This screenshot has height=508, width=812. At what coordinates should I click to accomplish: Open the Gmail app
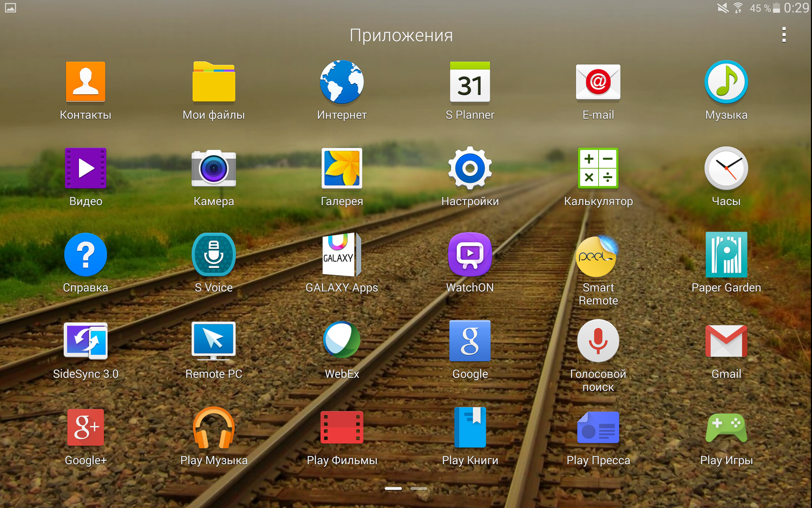tap(726, 341)
